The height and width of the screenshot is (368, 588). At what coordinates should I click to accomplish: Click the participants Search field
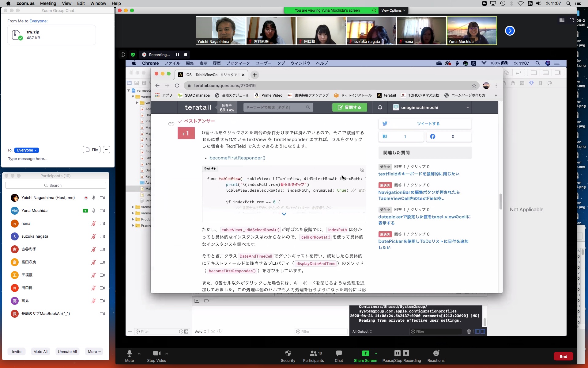56,185
